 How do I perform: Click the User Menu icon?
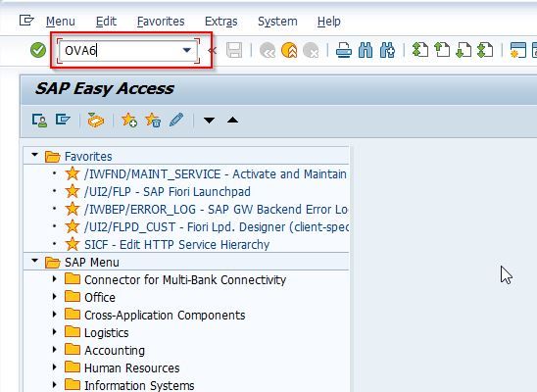[39, 121]
